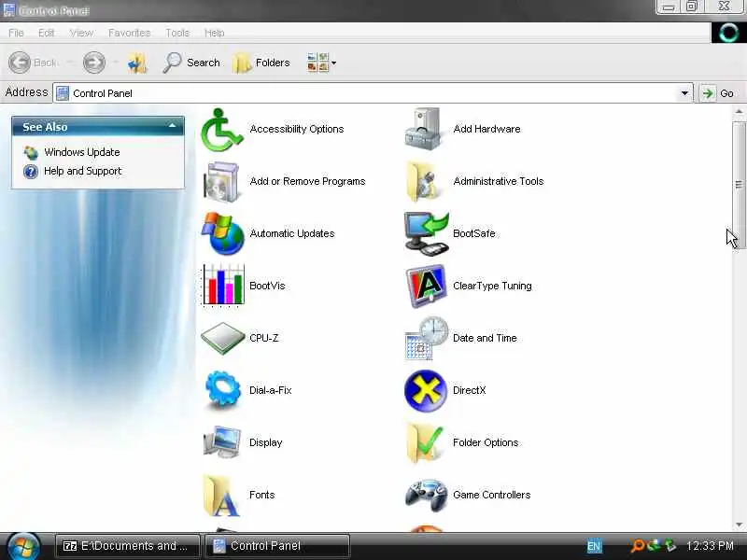Screen dimensions: 747x560
Task: Switch to E:\Documents and... taskbar window
Action: point(128,546)
